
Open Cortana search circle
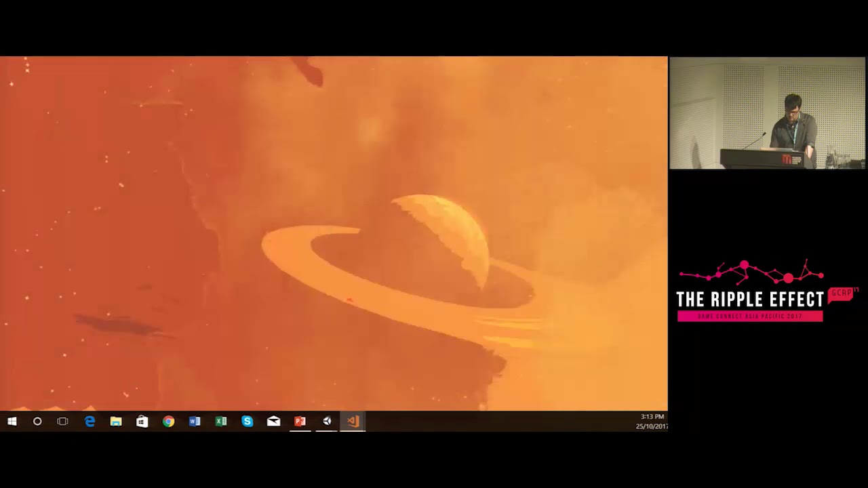pos(37,422)
